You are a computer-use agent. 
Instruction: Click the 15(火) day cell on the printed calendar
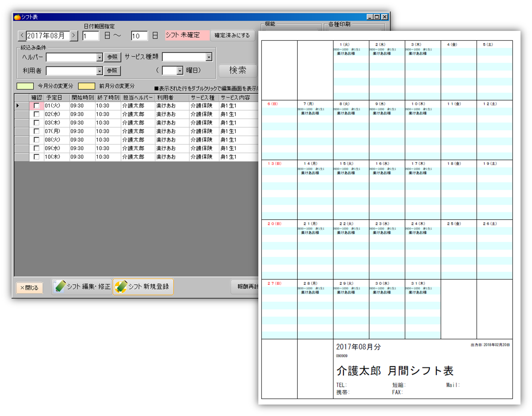coord(351,190)
